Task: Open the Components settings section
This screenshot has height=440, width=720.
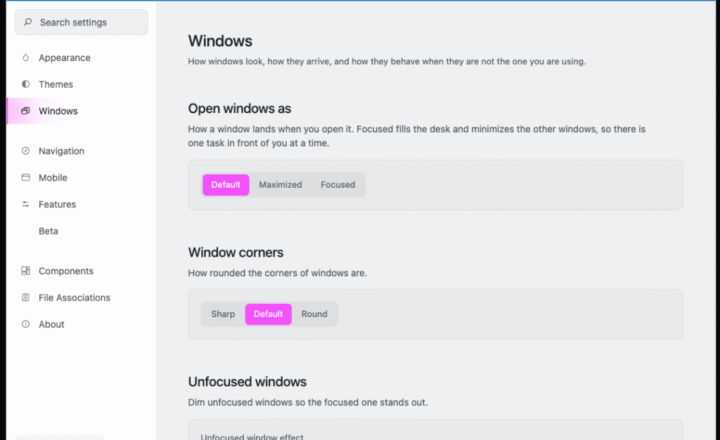Action: point(81,271)
